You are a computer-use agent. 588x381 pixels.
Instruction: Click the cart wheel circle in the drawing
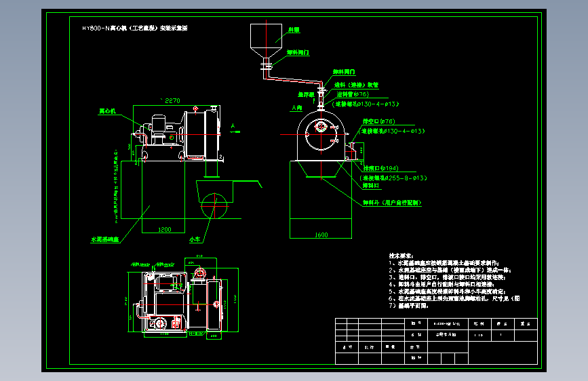point(214,206)
